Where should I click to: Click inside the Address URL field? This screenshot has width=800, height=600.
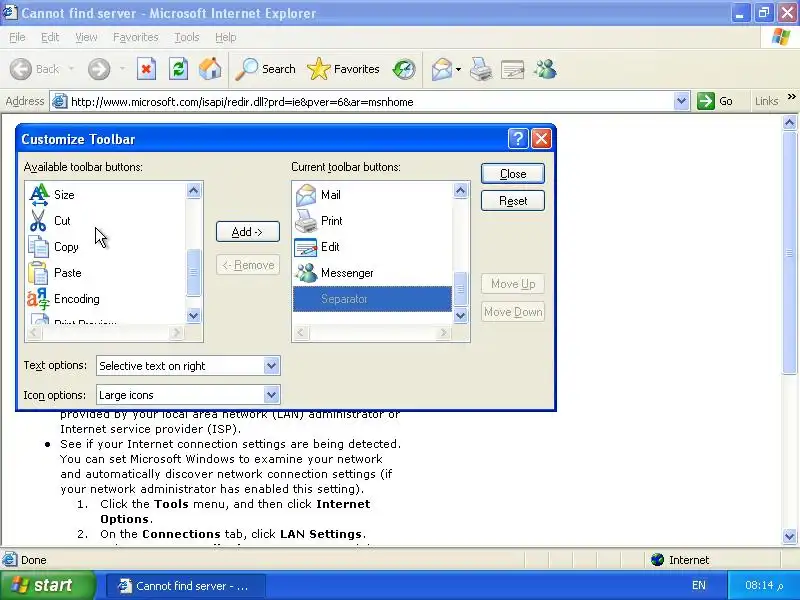click(370, 102)
